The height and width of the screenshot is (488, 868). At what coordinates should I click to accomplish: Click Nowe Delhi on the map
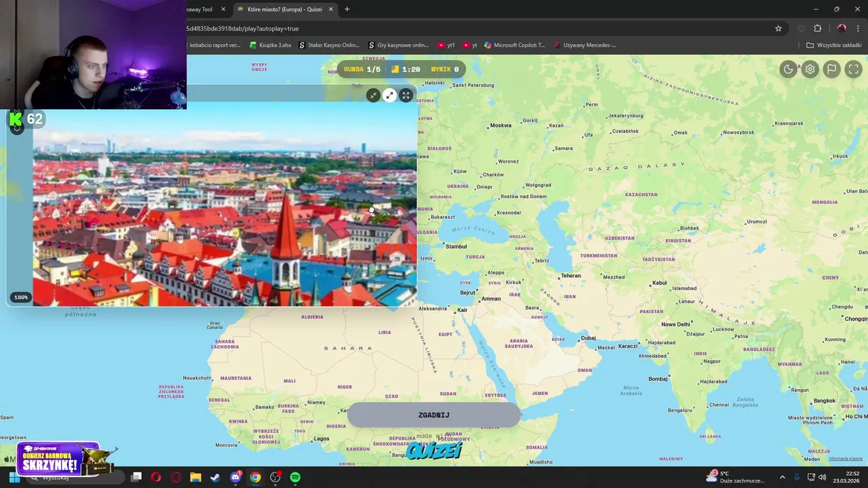pyautogui.click(x=675, y=324)
